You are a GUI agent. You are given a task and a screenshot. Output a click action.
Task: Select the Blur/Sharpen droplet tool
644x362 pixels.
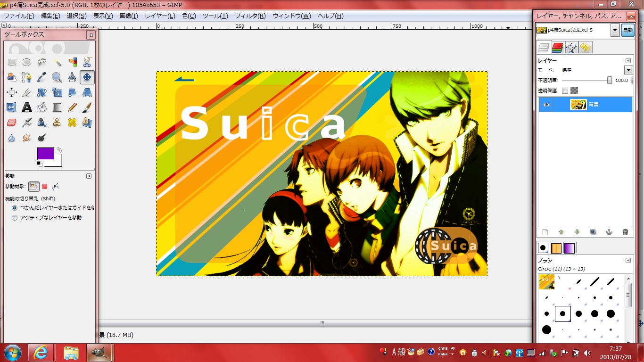tap(12, 138)
